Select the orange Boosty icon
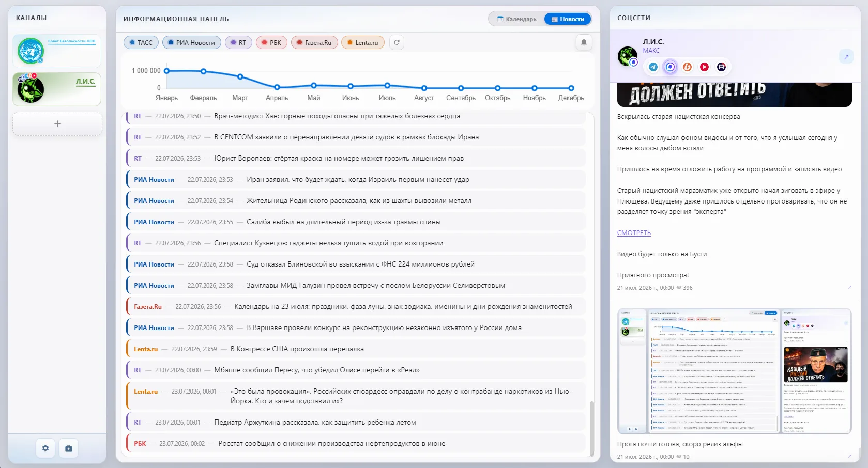 pyautogui.click(x=687, y=67)
